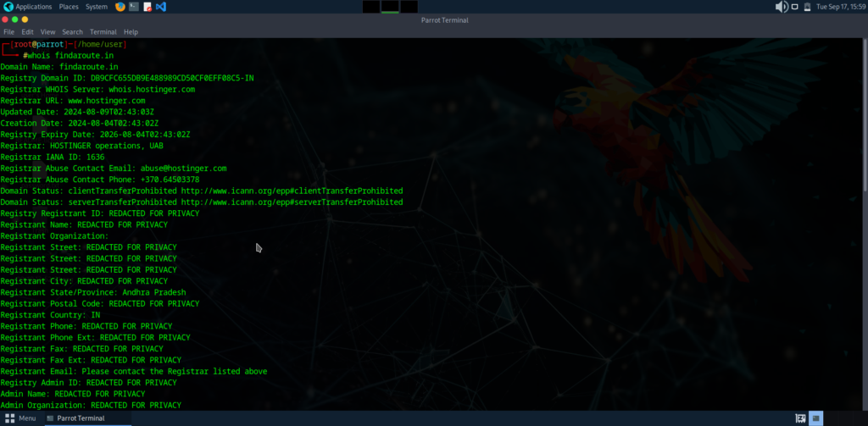868x426 pixels.
Task: Click the '[root@parrot]' prompt text
Action: (x=39, y=44)
